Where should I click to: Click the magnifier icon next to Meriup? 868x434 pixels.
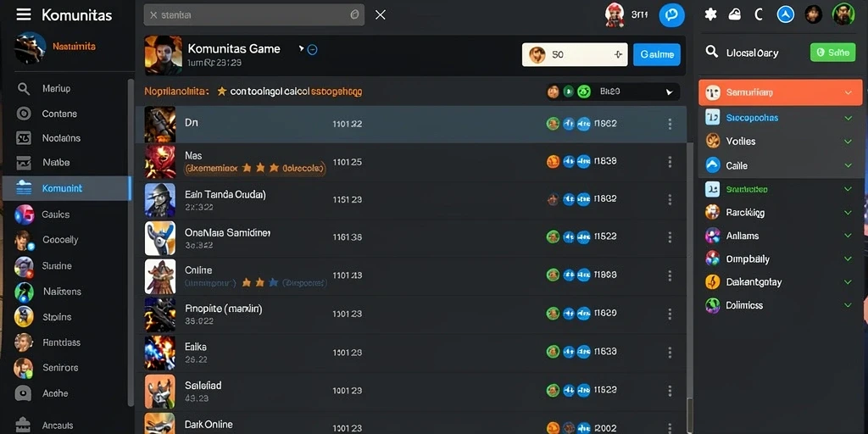coord(23,88)
